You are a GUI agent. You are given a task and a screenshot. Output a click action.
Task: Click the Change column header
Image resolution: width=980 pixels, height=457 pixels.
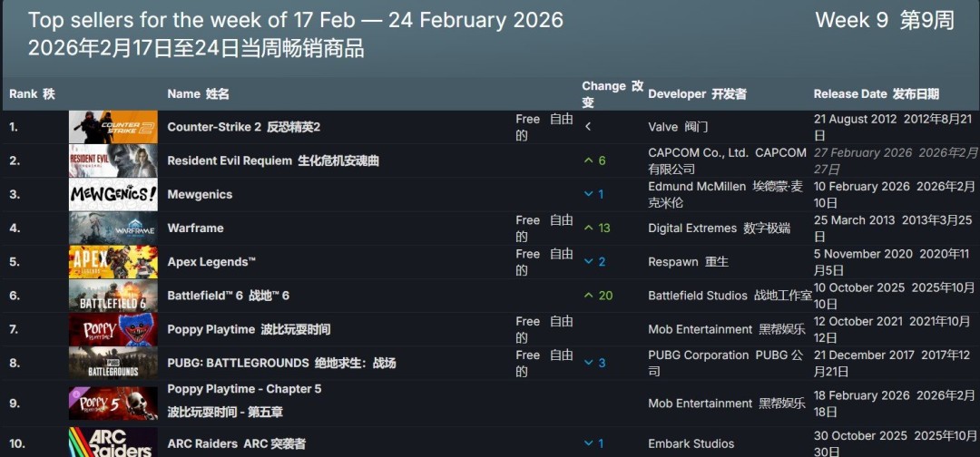[612, 94]
